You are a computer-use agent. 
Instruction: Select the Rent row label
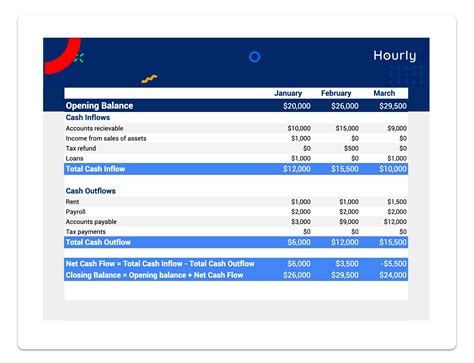pos(72,202)
